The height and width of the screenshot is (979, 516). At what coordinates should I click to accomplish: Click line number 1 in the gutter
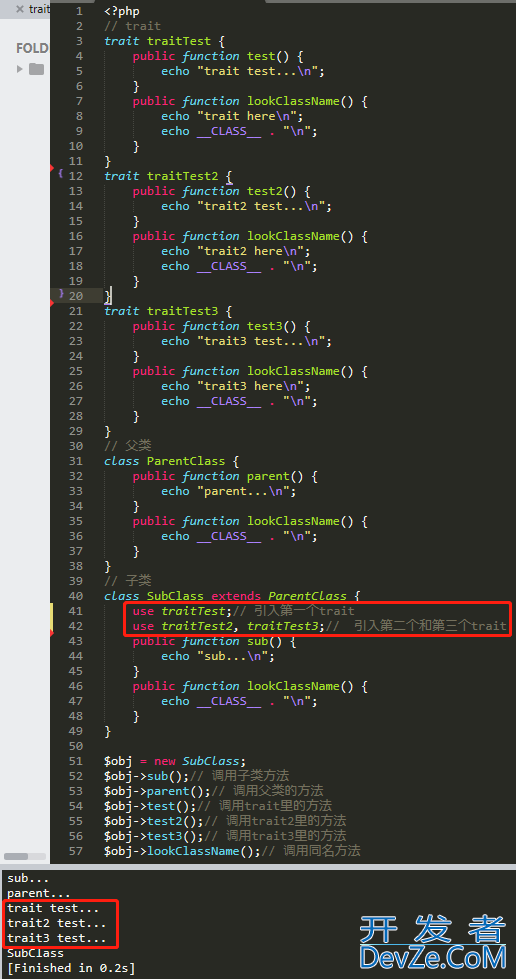coord(79,11)
